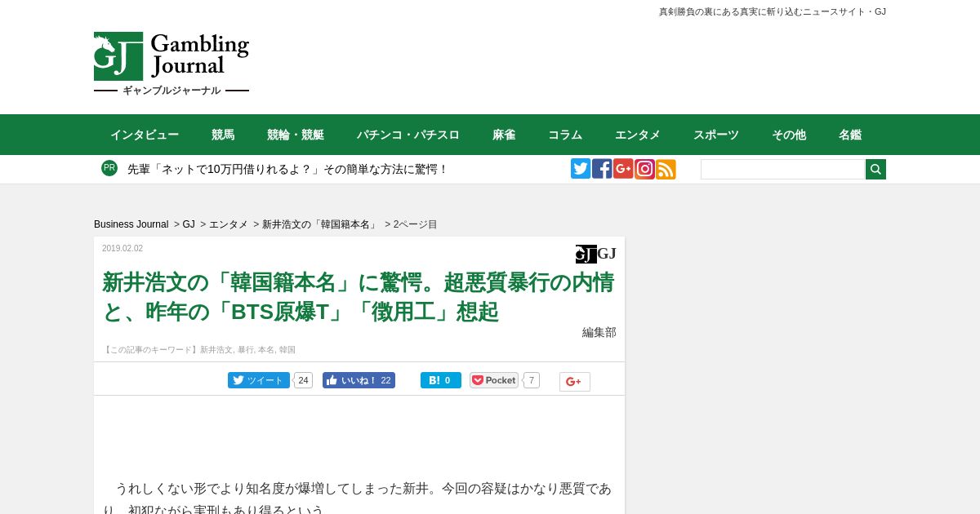Screen dimensions: 980x514
Task: Open the Facebook social icon
Action: point(602,169)
